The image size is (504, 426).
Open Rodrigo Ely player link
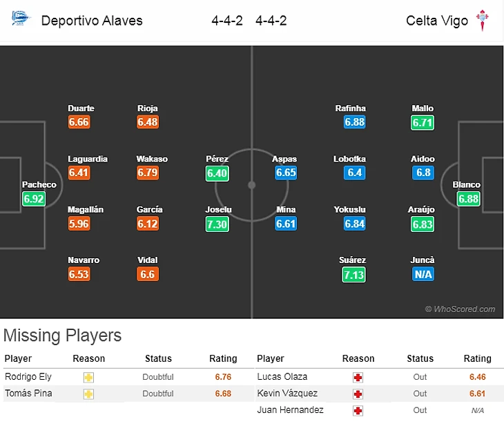tap(28, 377)
